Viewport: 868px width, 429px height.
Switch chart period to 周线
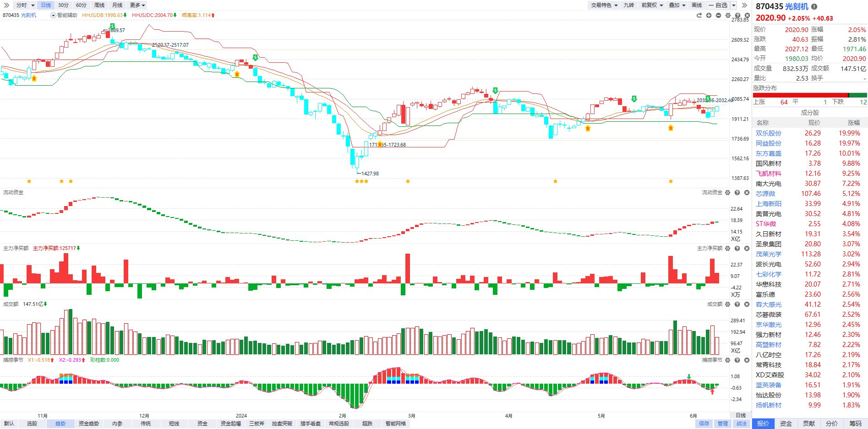point(99,5)
